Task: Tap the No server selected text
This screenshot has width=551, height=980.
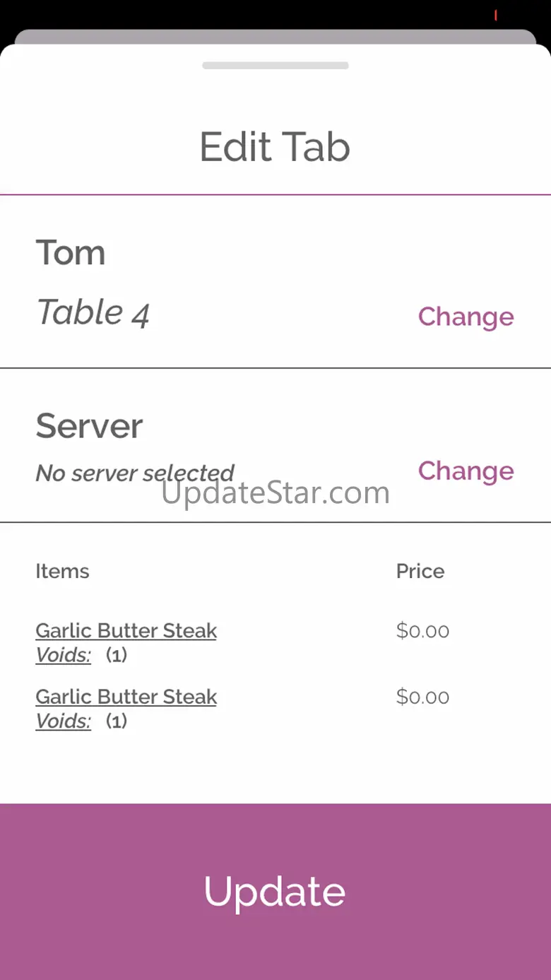Action: (x=134, y=473)
